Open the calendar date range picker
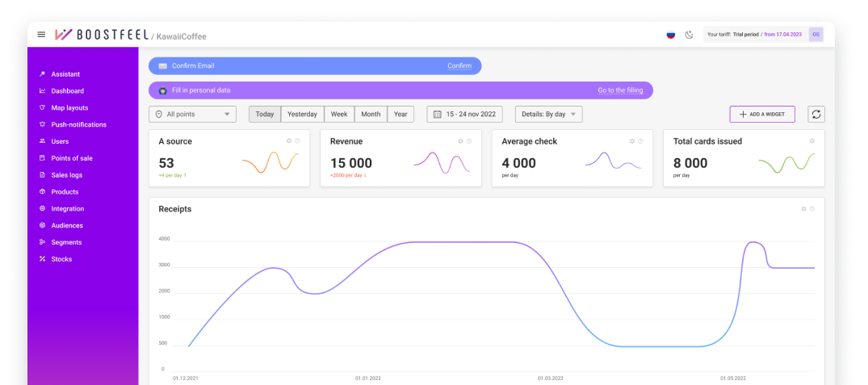The width and height of the screenshot is (868, 385). 464,115
